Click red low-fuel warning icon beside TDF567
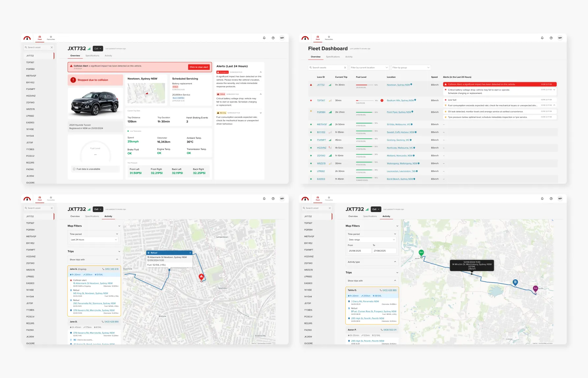 coord(382,100)
